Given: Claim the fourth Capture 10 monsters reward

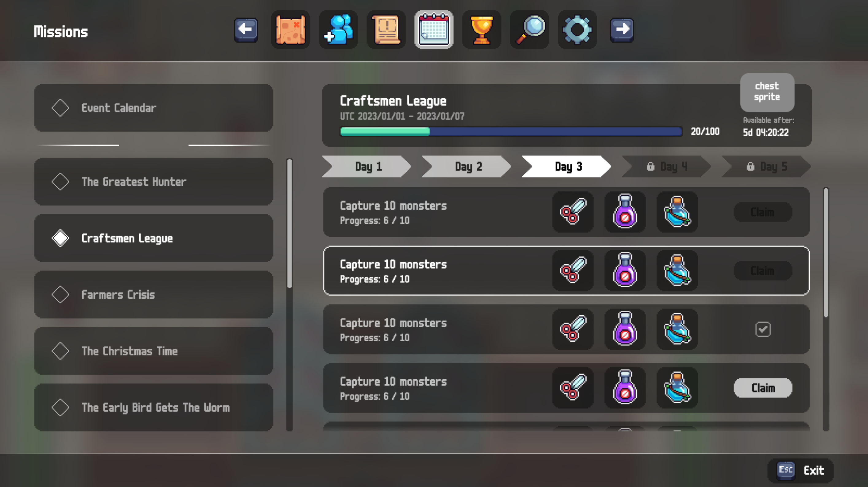Looking at the screenshot, I should tap(763, 388).
